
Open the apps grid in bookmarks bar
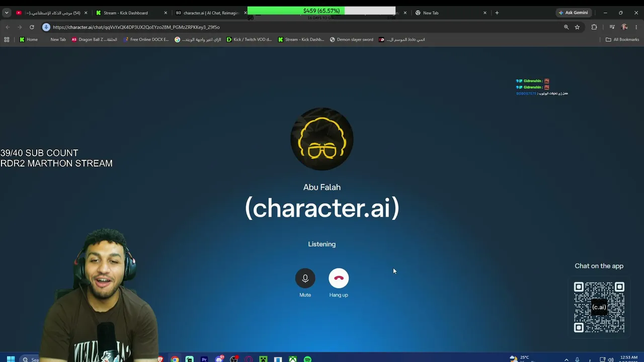click(x=7, y=39)
